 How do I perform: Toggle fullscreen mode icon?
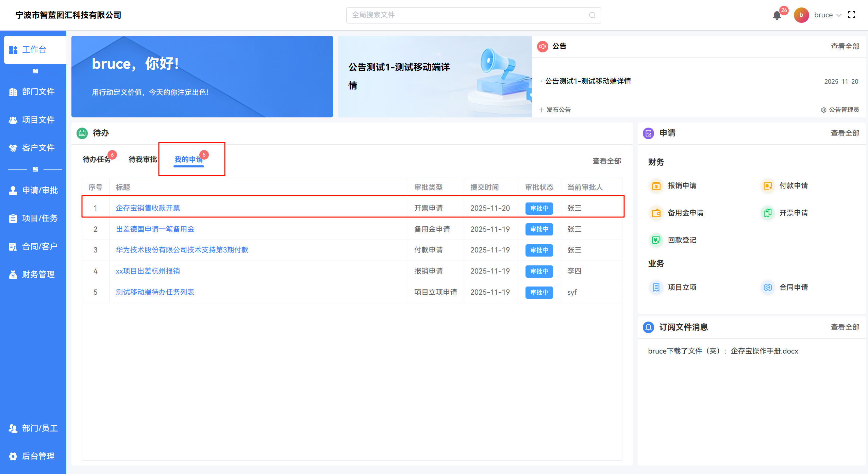[852, 15]
